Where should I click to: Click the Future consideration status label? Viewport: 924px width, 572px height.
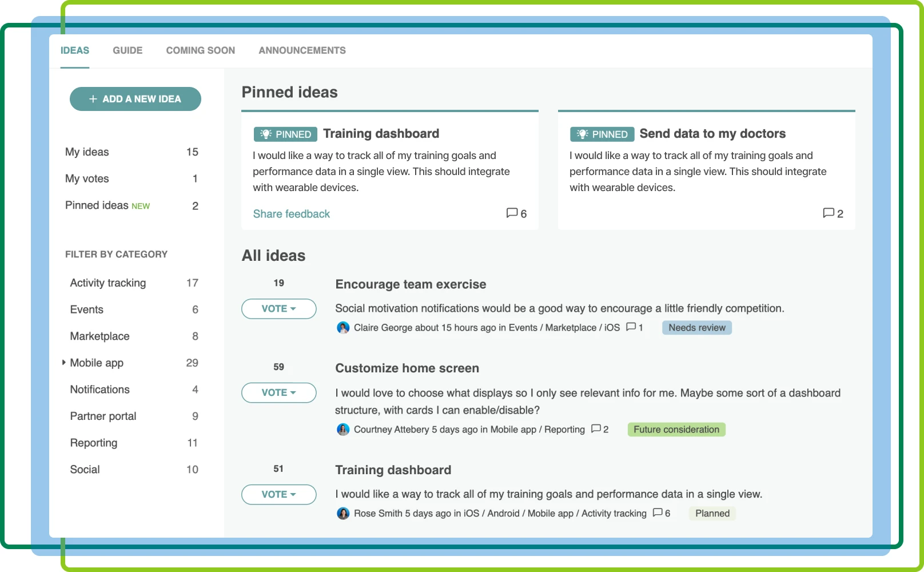[x=676, y=430]
